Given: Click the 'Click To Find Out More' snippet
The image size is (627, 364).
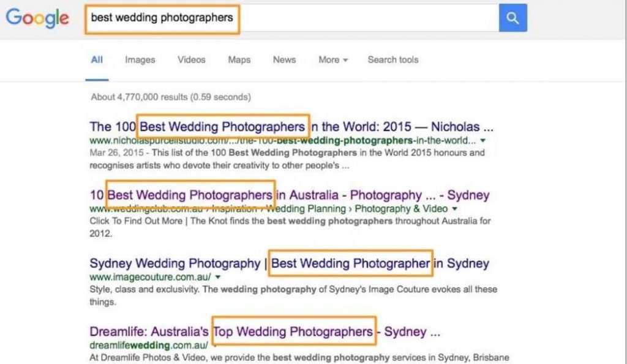Looking at the screenshot, I should point(290,227).
